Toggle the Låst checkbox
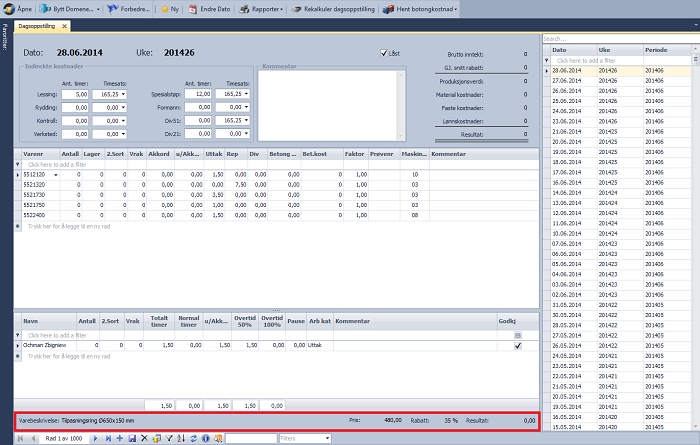This screenshot has height=445, width=700. 384,53
